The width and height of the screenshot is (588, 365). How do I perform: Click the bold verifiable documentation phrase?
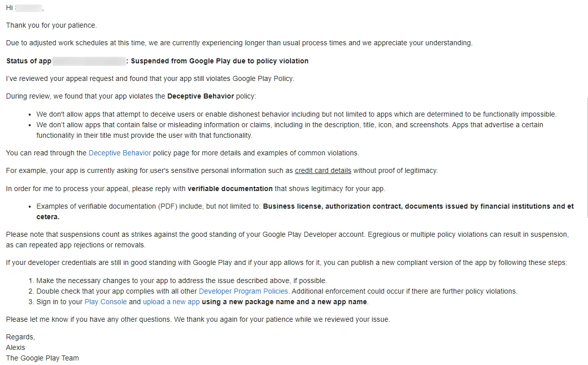pyautogui.click(x=230, y=189)
